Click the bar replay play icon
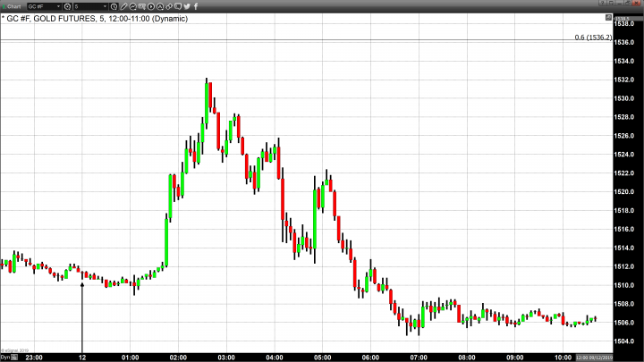This screenshot has width=644, height=362. (x=151, y=6)
